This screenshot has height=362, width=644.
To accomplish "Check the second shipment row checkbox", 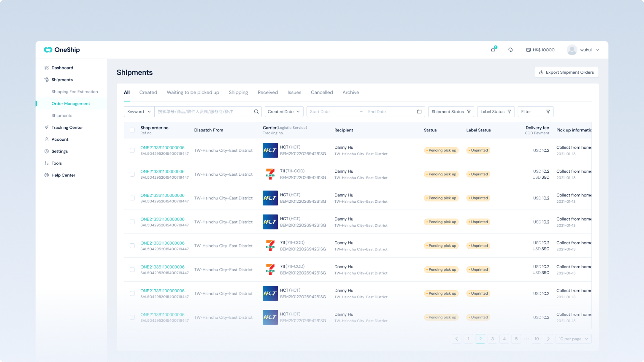I will (132, 174).
